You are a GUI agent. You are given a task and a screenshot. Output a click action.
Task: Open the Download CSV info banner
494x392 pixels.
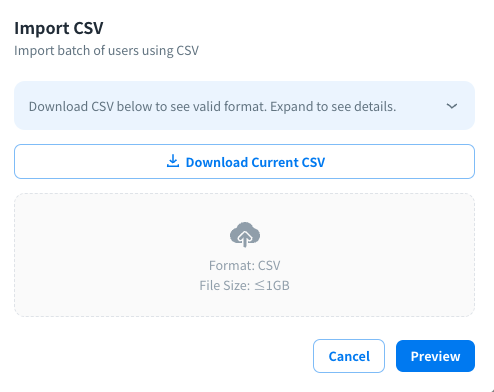coord(244,106)
